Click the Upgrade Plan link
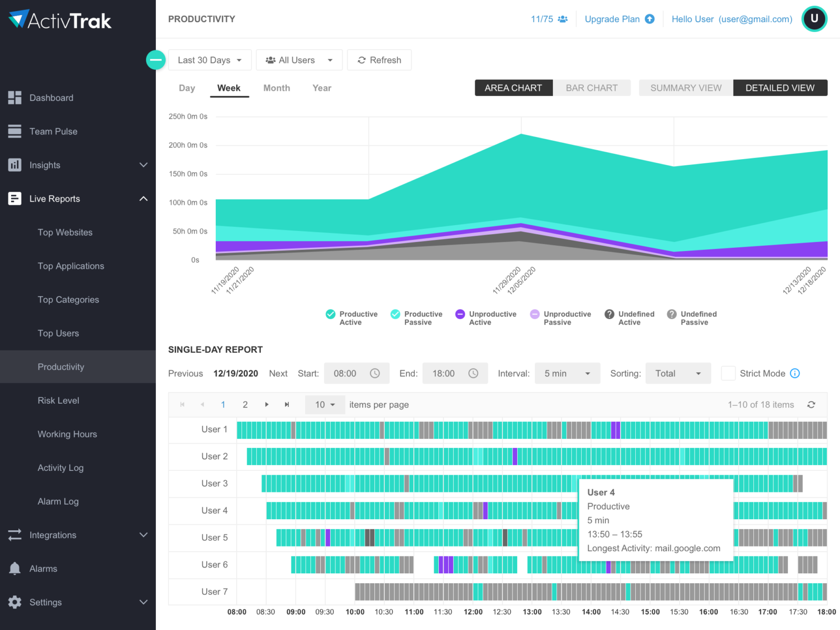840x630 pixels. [x=612, y=19]
